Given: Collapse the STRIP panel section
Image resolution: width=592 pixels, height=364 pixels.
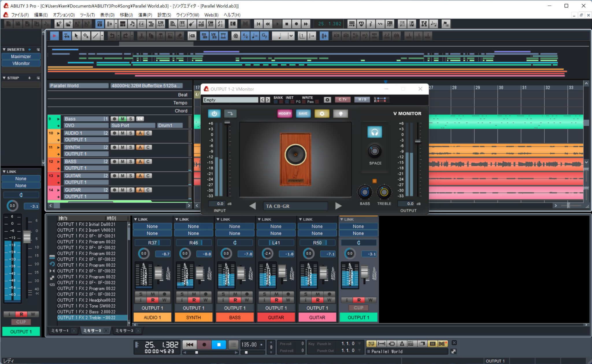Looking at the screenshot, I should [4, 78].
